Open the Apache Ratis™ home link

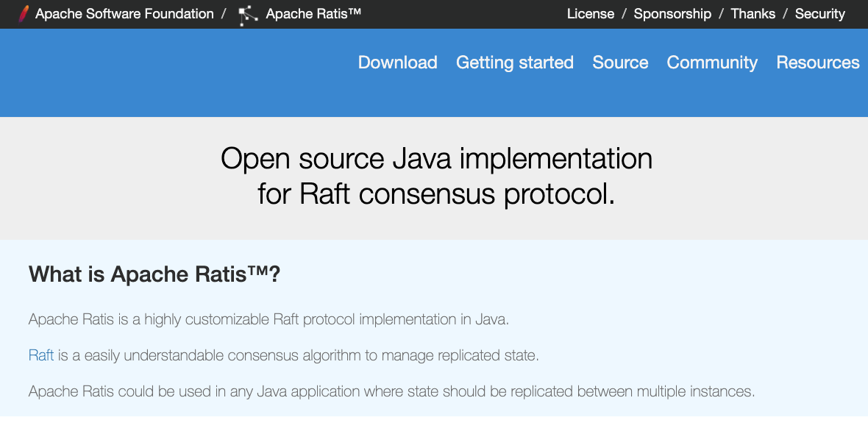(313, 14)
